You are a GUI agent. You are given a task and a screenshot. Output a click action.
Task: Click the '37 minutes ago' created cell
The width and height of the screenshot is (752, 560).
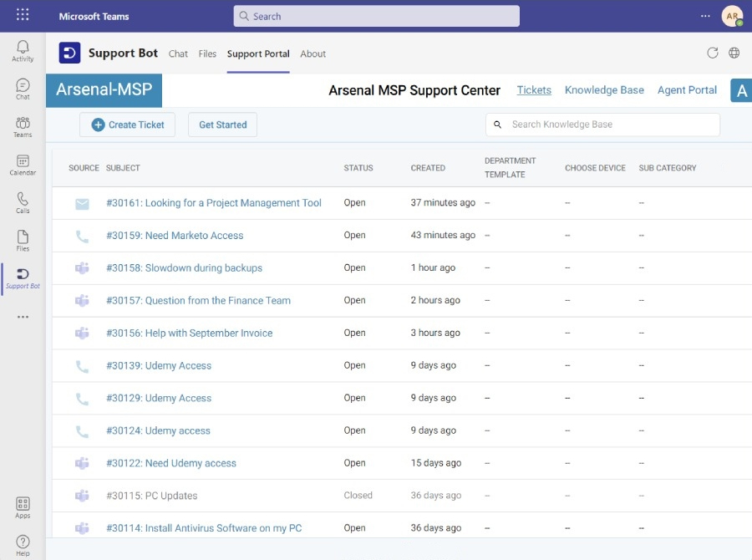click(443, 202)
